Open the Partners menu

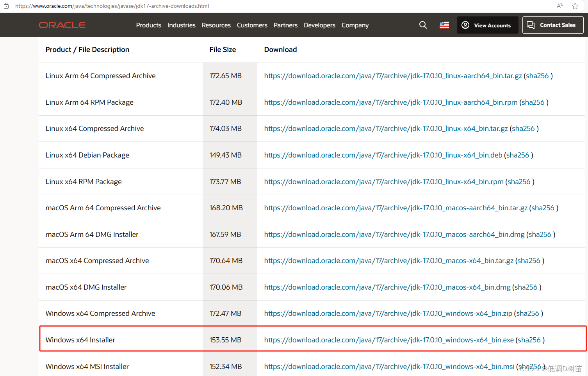click(x=285, y=25)
